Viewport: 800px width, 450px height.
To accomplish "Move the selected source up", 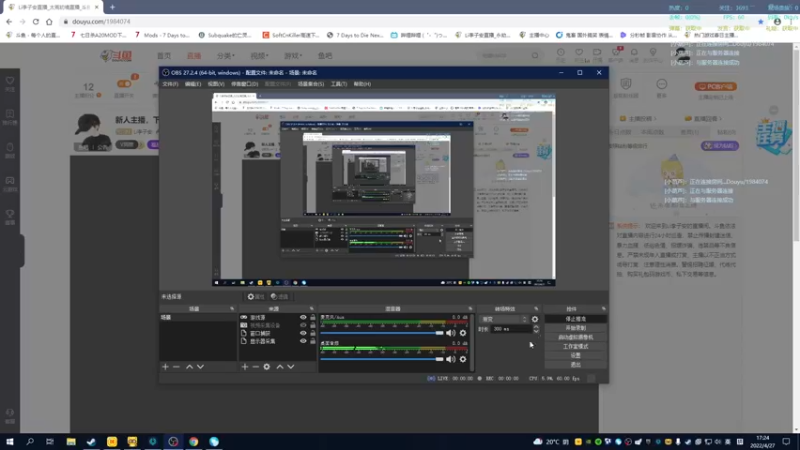I will [x=280, y=367].
